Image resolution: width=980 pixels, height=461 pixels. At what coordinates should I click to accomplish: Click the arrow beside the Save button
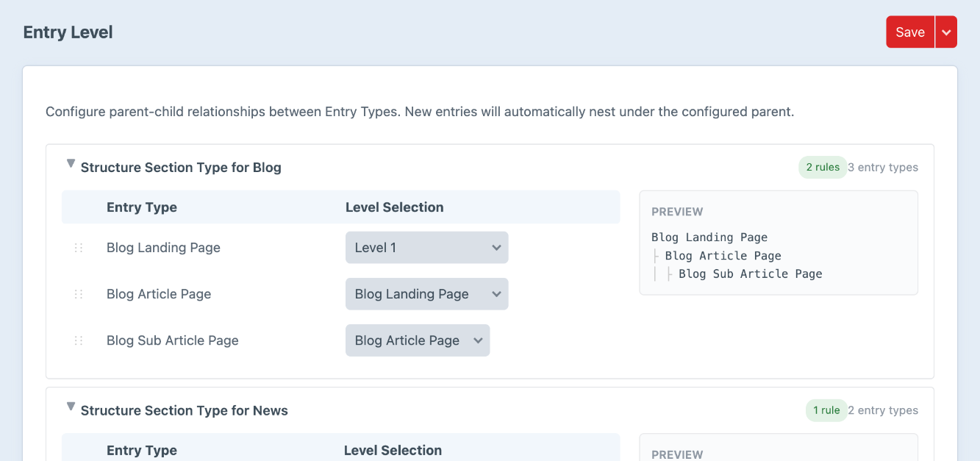[947, 32]
